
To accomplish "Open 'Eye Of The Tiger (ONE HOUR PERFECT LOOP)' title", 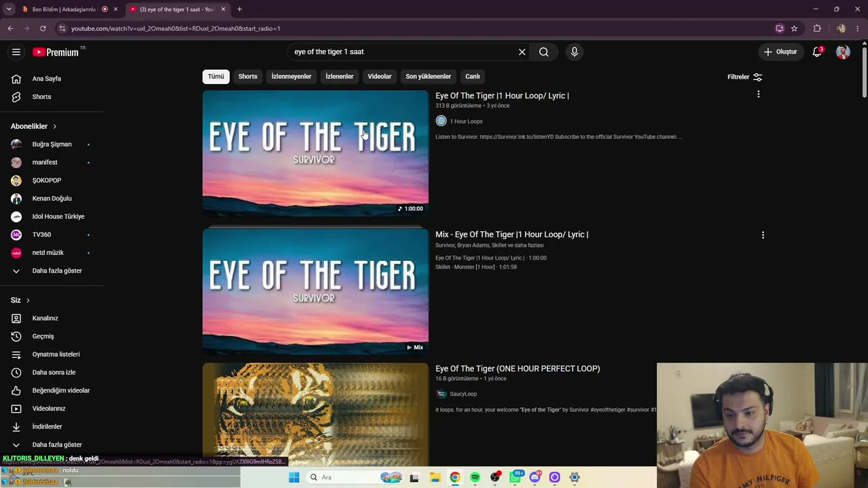I will 517,369.
